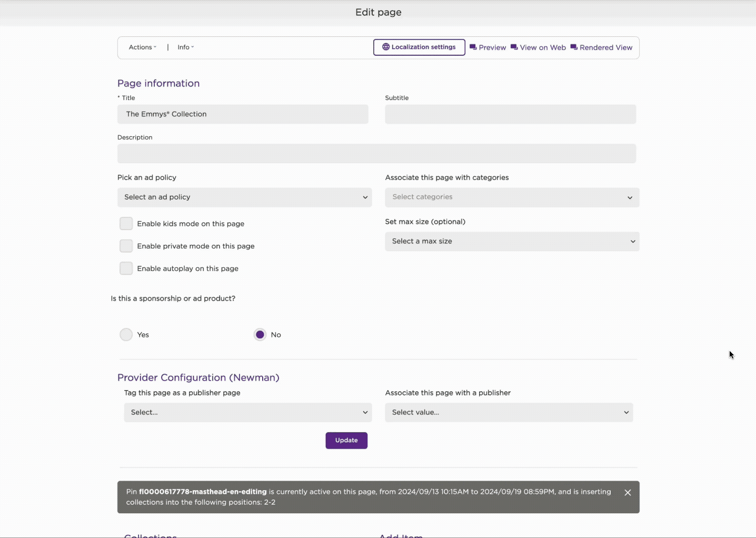Select No for sponsorship or ad product
The height and width of the screenshot is (538, 756).
click(x=260, y=335)
